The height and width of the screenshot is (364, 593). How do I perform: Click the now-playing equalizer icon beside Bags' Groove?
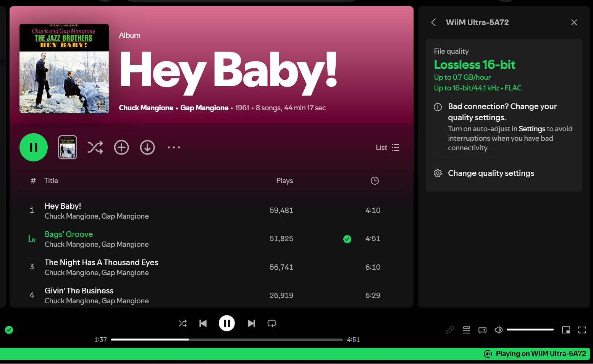[32, 239]
